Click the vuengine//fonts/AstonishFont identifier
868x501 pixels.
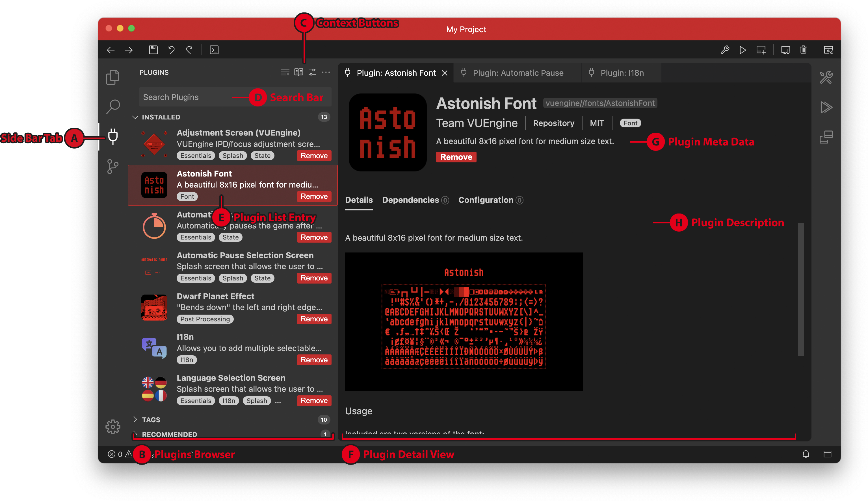pos(600,103)
